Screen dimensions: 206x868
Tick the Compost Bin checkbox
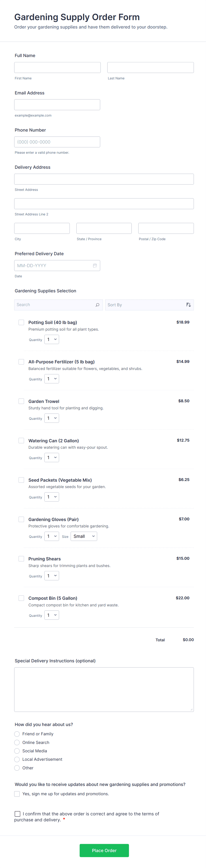21,598
